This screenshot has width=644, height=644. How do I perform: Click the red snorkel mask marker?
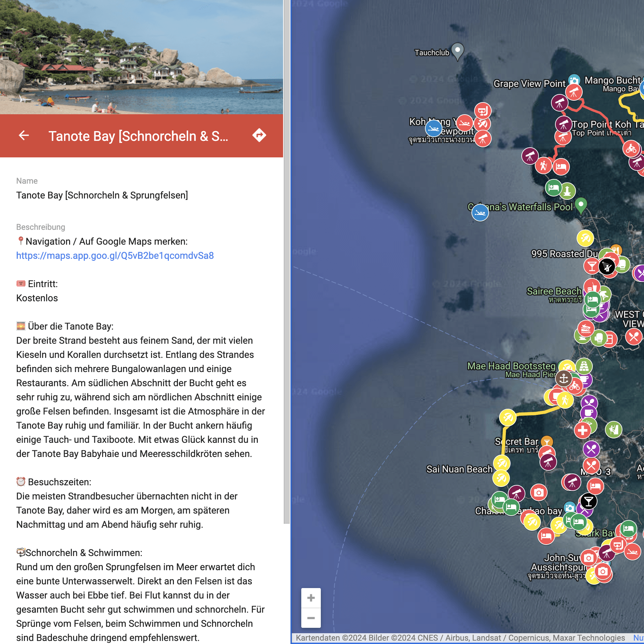[483, 111]
